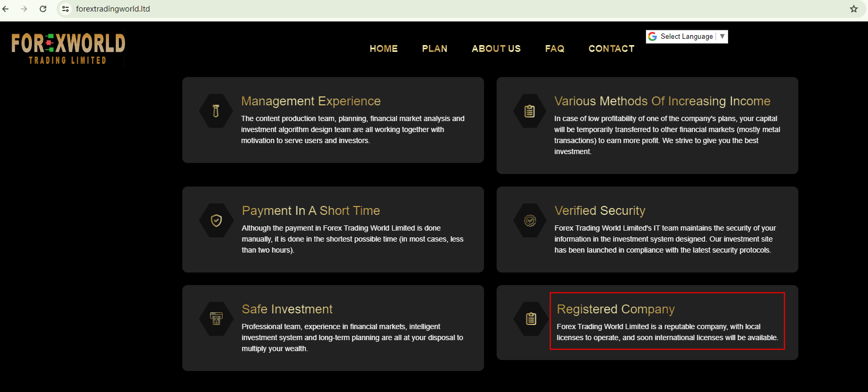Click the ForexWorld Trading Limited logo
The image size is (868, 392).
[x=68, y=49]
